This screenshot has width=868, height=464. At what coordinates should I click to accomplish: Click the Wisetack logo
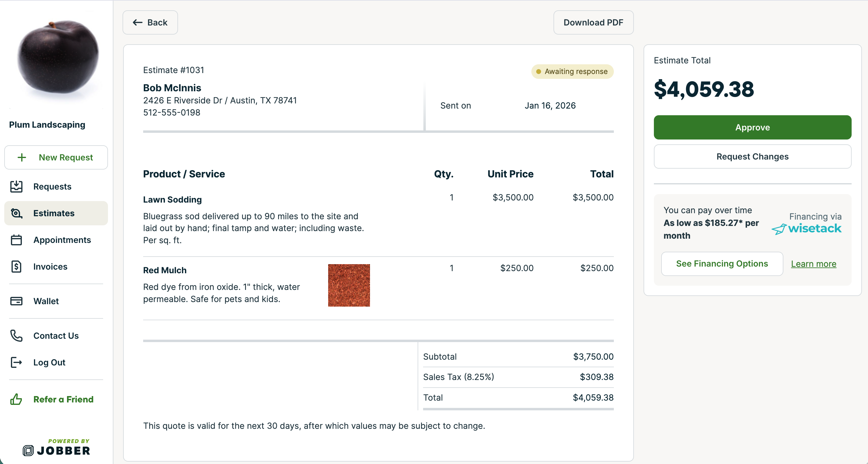pos(807,228)
